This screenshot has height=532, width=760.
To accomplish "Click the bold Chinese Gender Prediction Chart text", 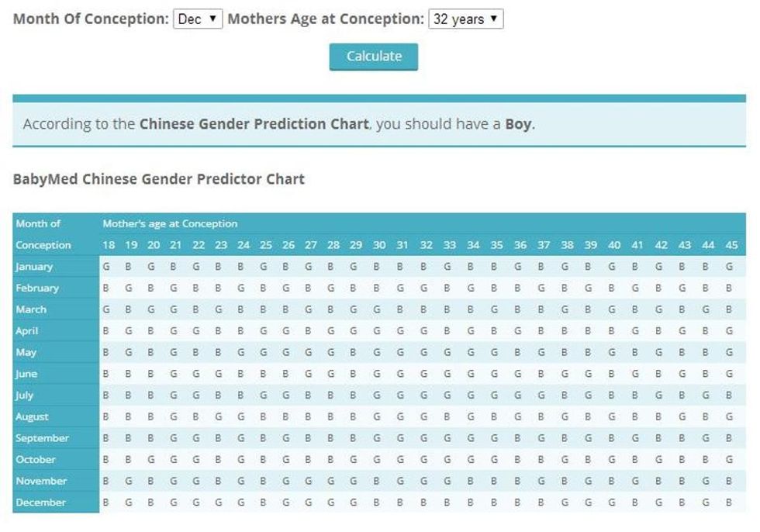I will click(x=254, y=124).
